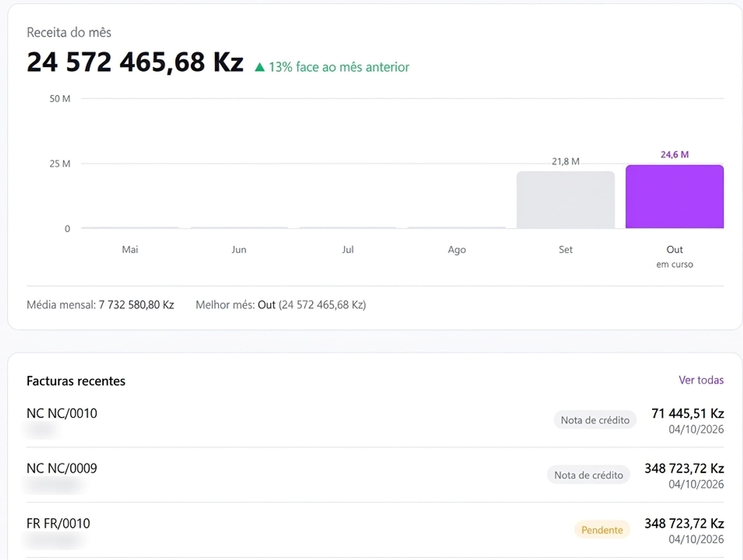Click the 25 M axis label
The image size is (743, 560).
(60, 164)
